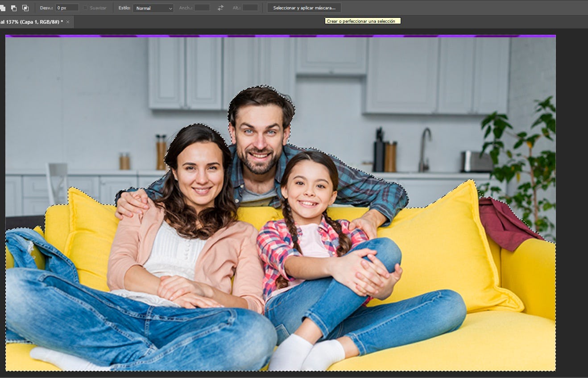This screenshot has width=588, height=378.
Task: Close the Capa 1 document tab
Action: pyautogui.click(x=68, y=22)
